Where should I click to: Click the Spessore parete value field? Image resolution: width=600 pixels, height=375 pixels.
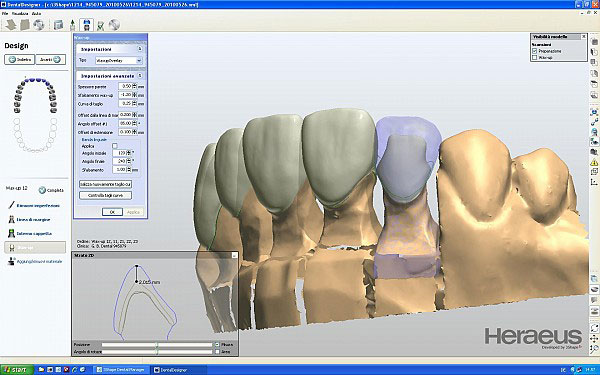pos(125,86)
